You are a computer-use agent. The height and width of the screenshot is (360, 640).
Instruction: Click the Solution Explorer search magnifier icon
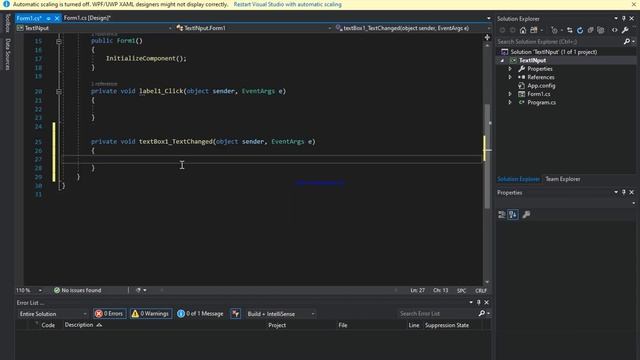click(627, 41)
